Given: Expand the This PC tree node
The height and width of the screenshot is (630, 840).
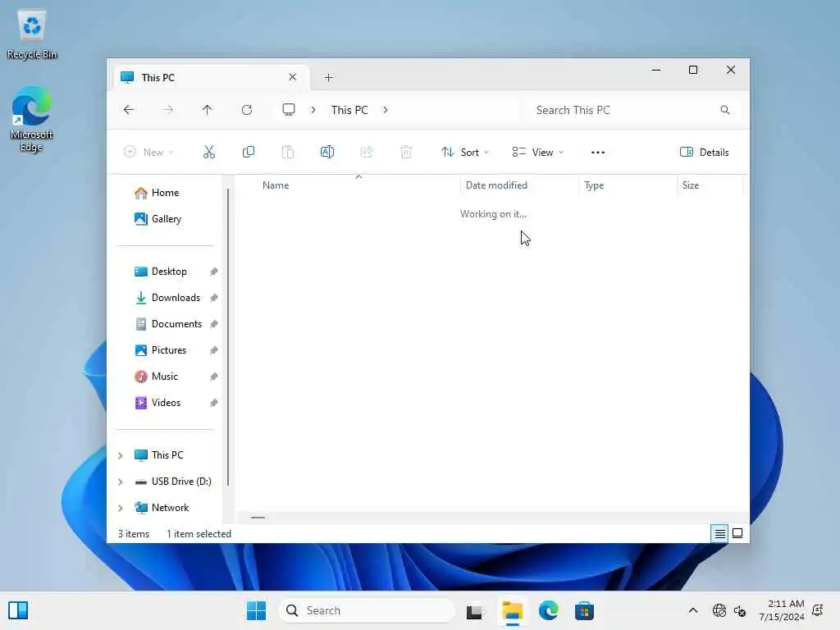Looking at the screenshot, I should point(121,455).
